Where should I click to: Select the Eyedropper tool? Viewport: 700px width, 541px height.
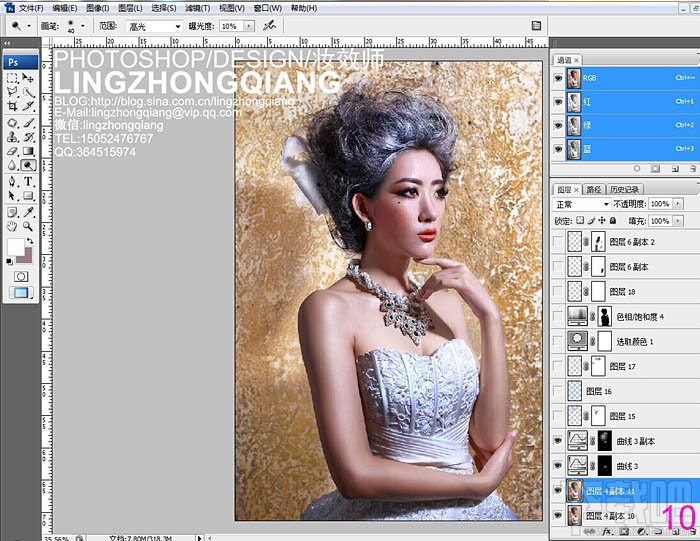28,212
